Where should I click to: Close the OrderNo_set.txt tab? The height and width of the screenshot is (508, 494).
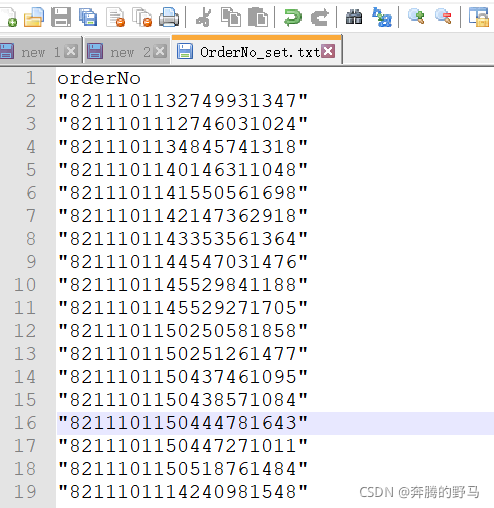click(x=328, y=51)
